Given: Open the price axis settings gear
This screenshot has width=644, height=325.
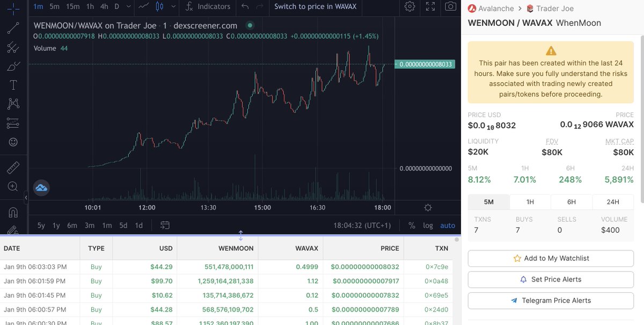Looking at the screenshot, I should 428,207.
